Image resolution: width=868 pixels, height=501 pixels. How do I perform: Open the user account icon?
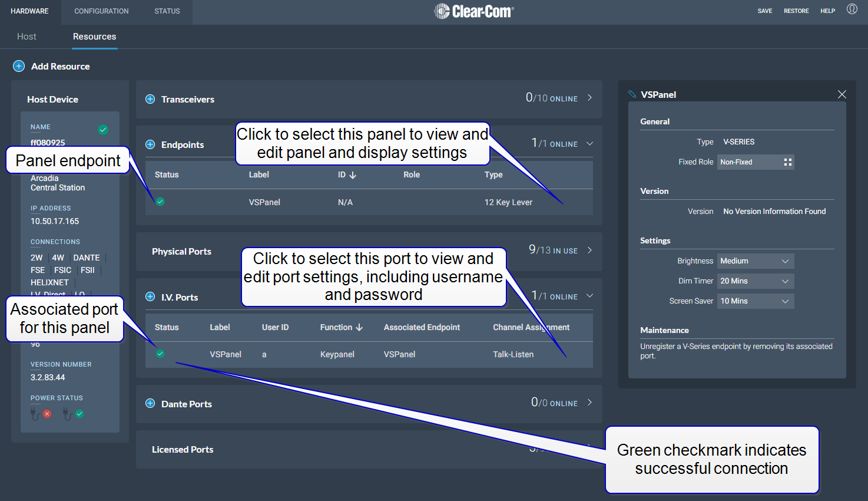point(852,9)
